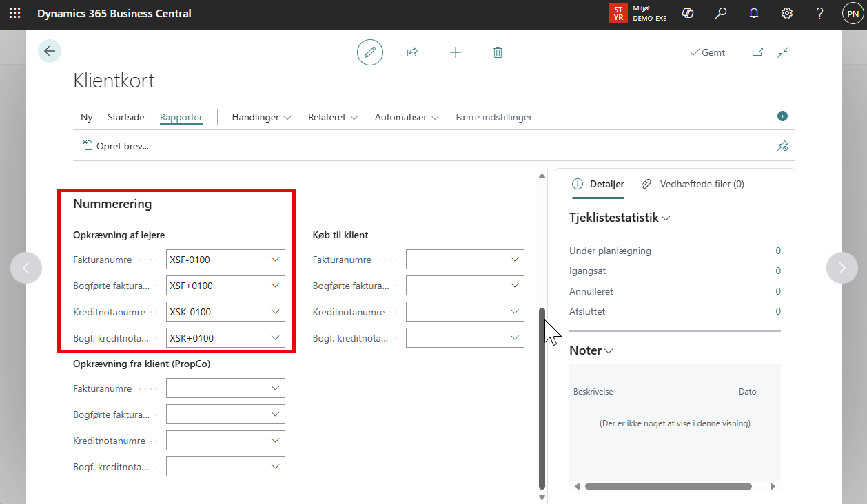Click the trash can delete icon
867x504 pixels.
click(498, 52)
